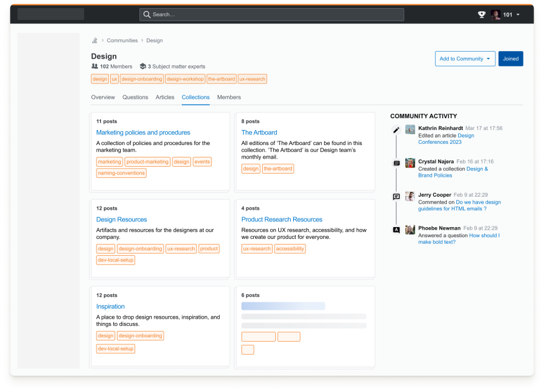Image resolution: width=544 pixels, height=392 pixels.
Task: Click the-artboard tag in The Artboard card
Action: (278, 169)
